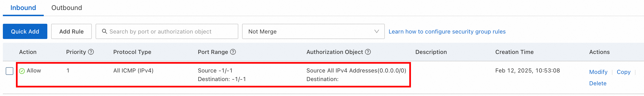
Task: Delete the All ICMP rule
Action: point(598,83)
